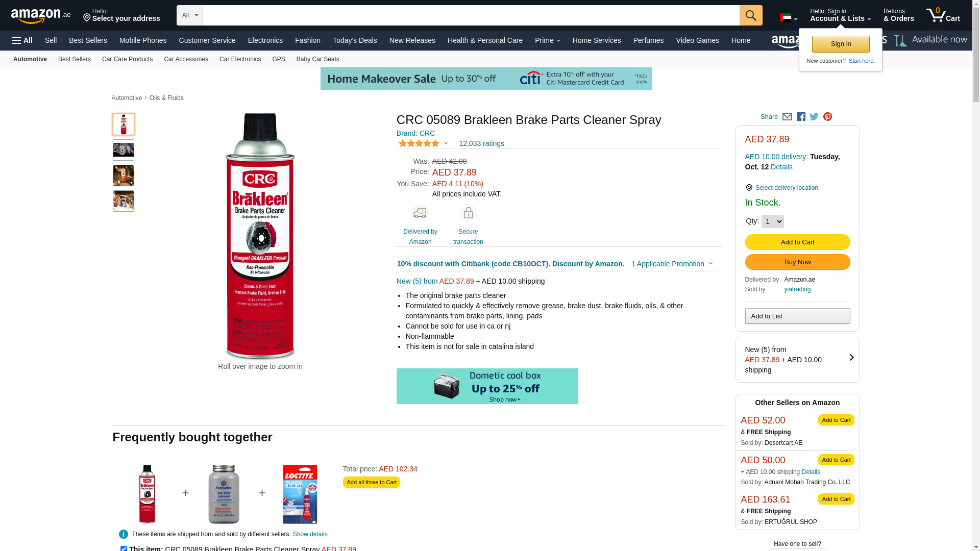Open the country flag language selector
Image resolution: width=980 pixels, height=551 pixels.
click(x=788, y=18)
